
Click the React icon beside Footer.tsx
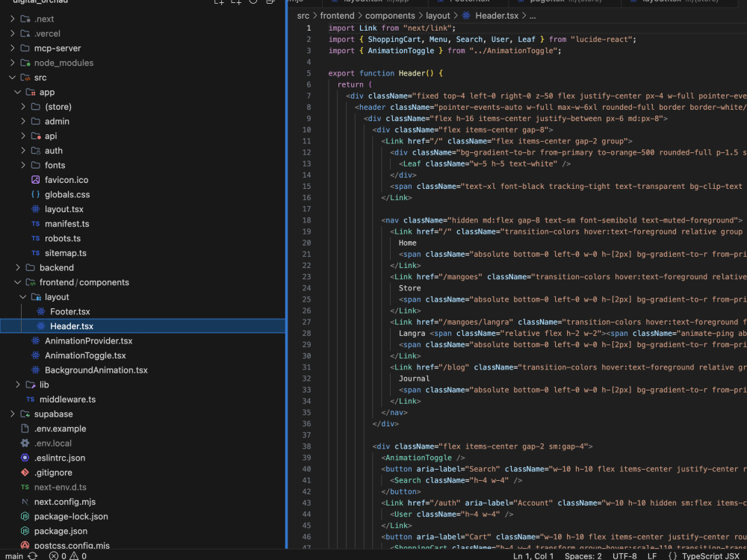click(41, 311)
